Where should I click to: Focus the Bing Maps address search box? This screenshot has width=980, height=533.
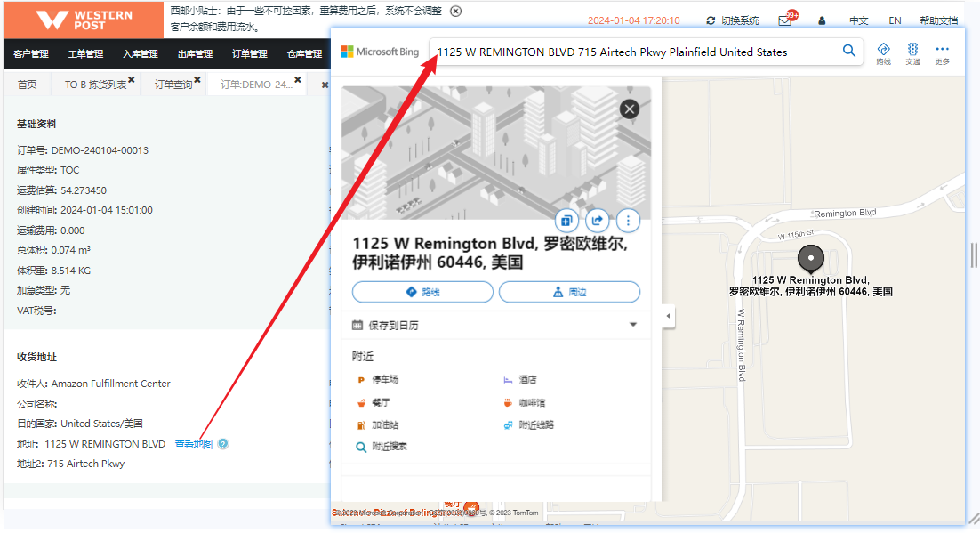pyautogui.click(x=634, y=52)
